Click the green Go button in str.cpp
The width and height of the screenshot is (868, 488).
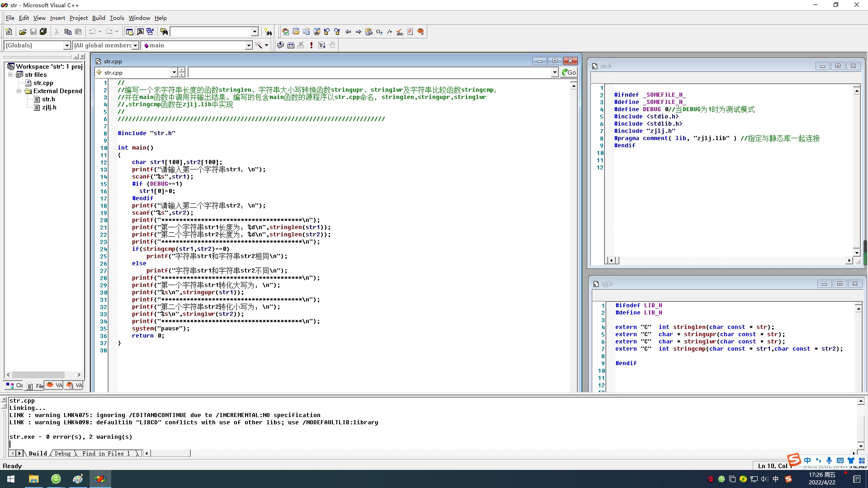pos(569,72)
